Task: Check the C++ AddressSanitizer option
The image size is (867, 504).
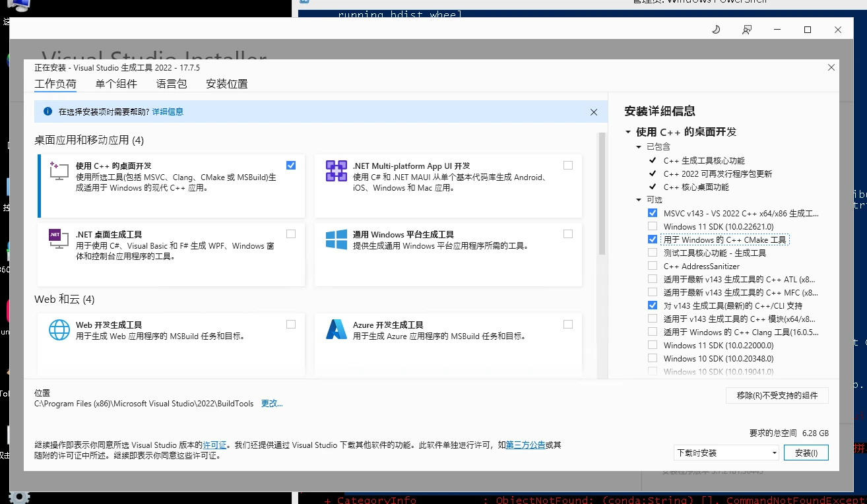Action: (653, 266)
